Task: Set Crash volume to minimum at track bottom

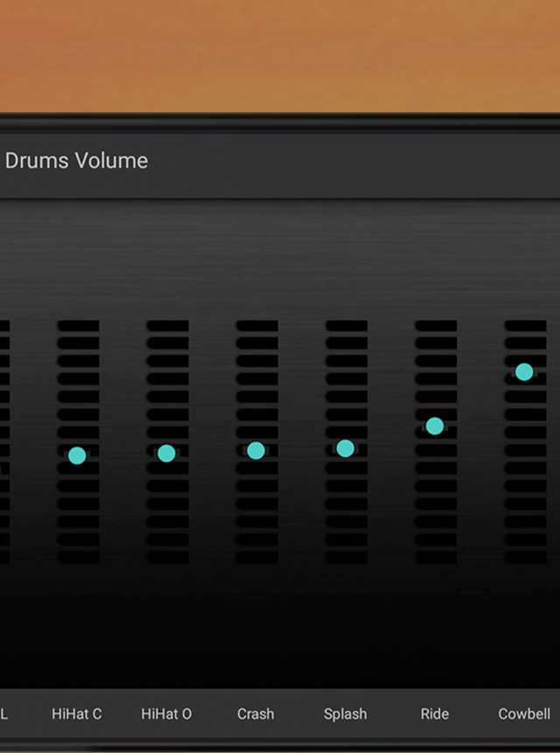Action: [x=256, y=557]
